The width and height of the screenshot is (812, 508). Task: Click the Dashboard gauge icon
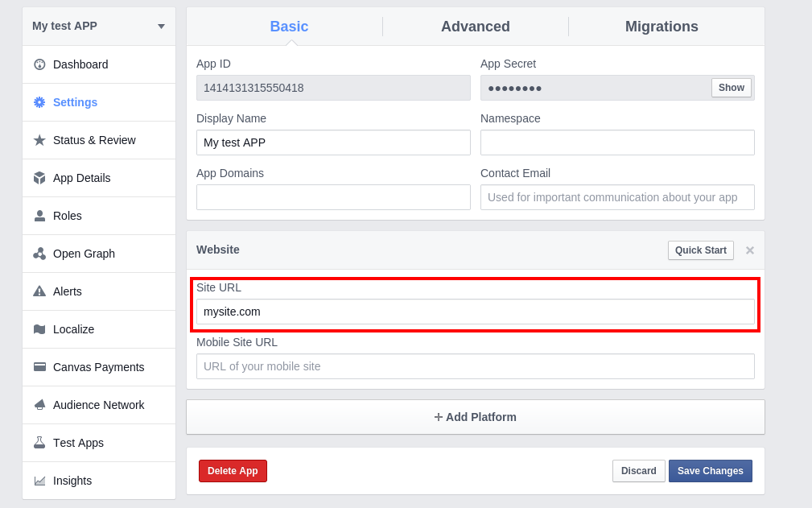pyautogui.click(x=39, y=64)
